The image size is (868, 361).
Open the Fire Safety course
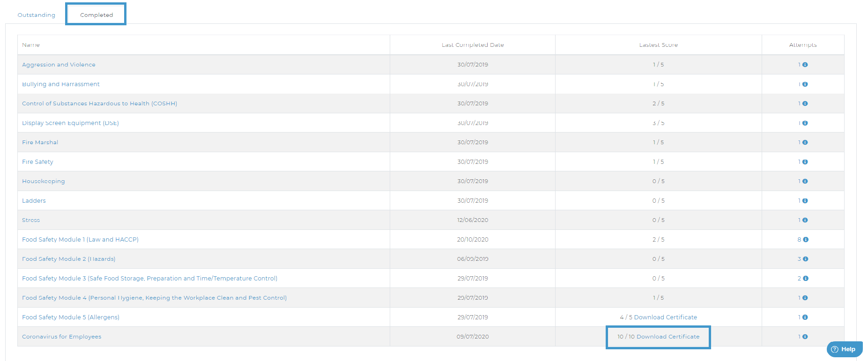coord(37,162)
